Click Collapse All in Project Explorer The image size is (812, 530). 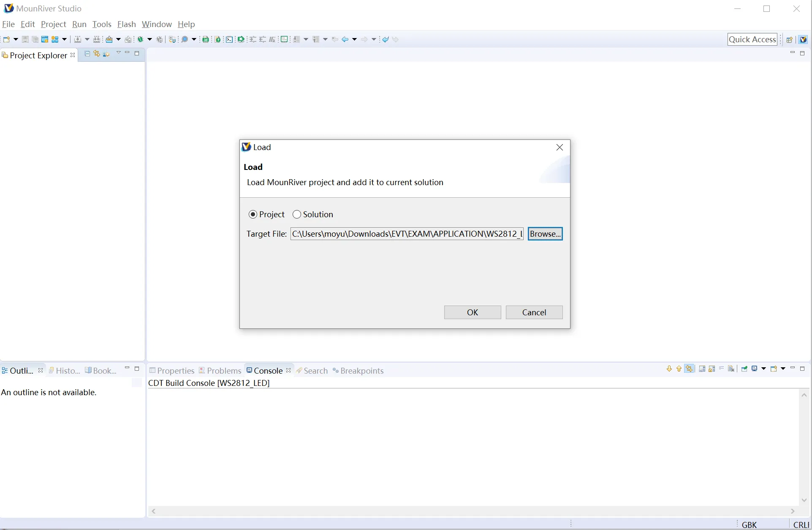pyautogui.click(x=87, y=54)
